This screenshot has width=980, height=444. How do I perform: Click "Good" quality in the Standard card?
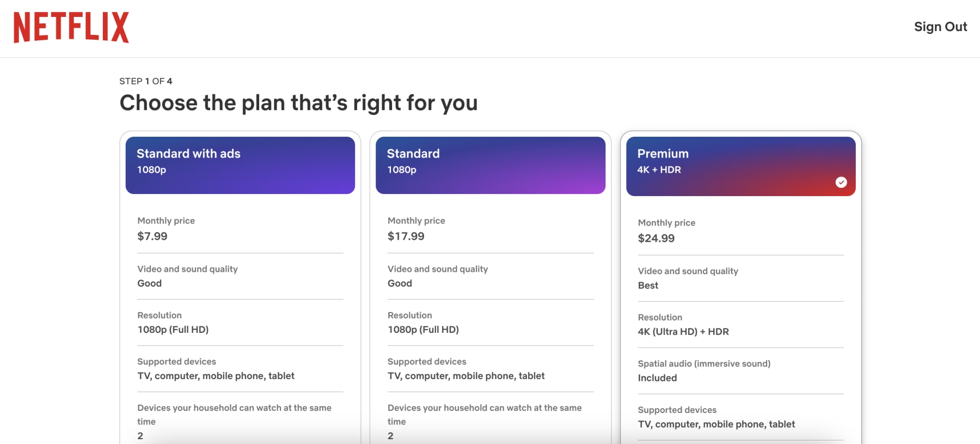(400, 283)
